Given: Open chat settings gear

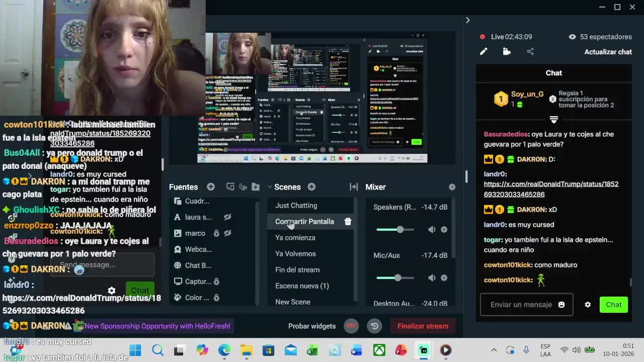Looking at the screenshot, I should pyautogui.click(x=588, y=305).
